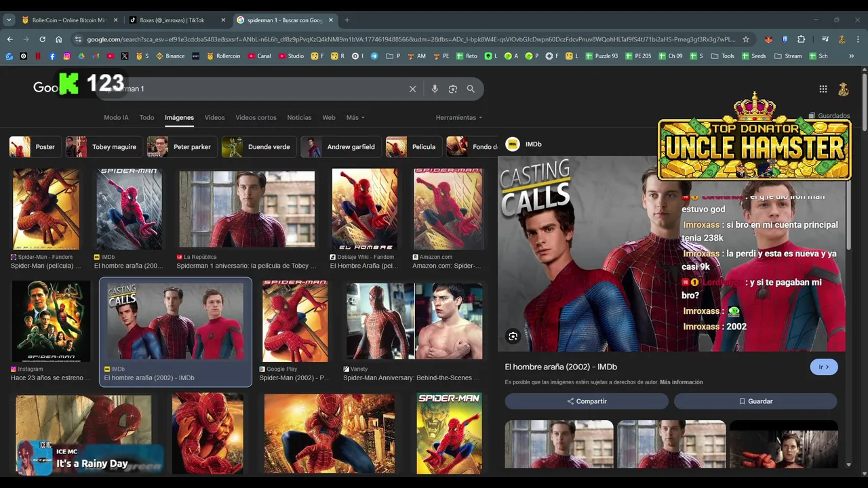The height and width of the screenshot is (488, 868).
Task: Click the Compartir button
Action: tap(587, 401)
